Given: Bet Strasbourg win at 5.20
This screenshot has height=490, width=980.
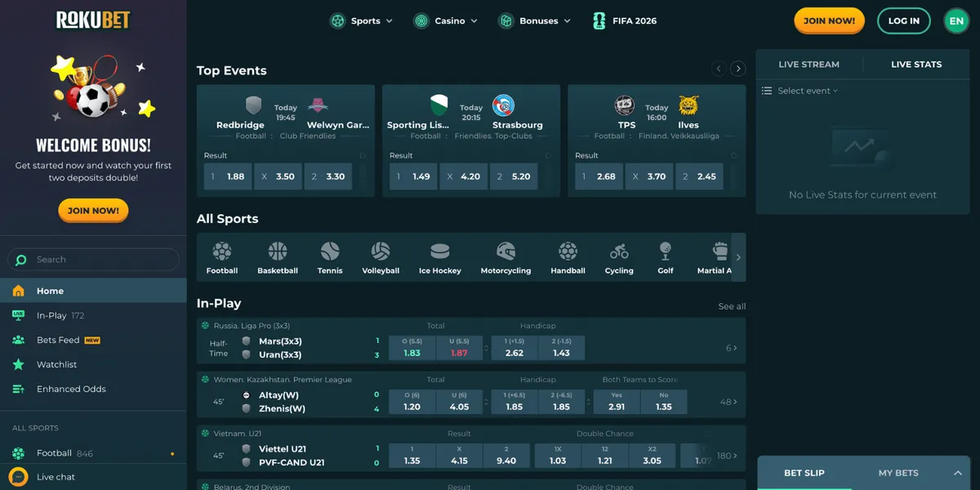Looking at the screenshot, I should click(x=514, y=176).
